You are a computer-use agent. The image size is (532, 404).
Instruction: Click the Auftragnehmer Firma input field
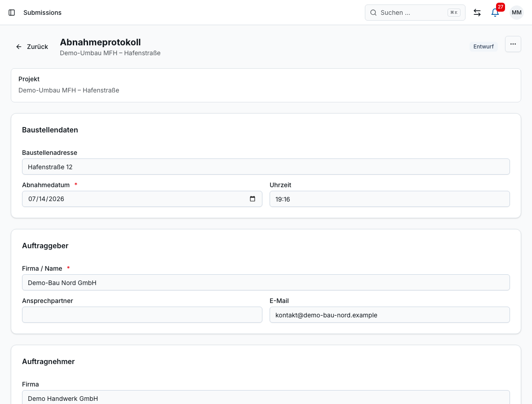tap(266, 397)
